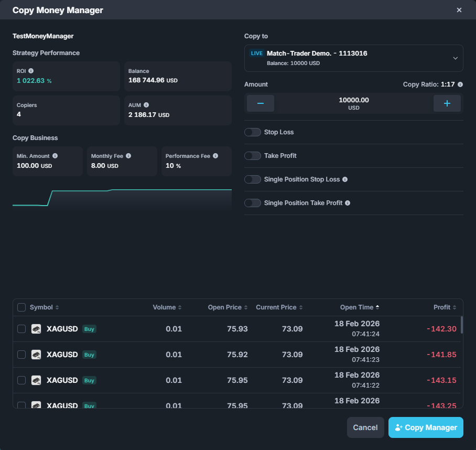476x450 pixels.
Task: Click the Min. Amount info icon
Action: [x=55, y=156]
